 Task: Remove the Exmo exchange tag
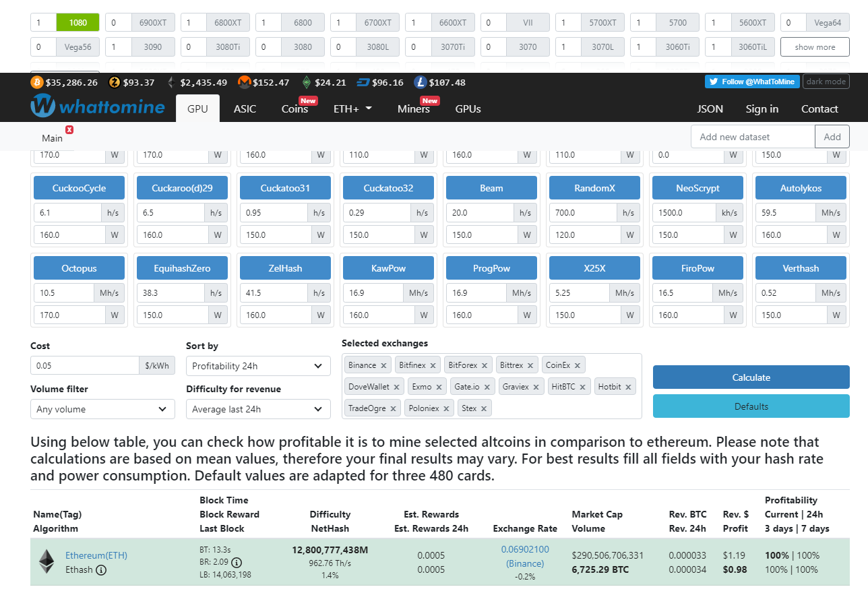tap(439, 387)
